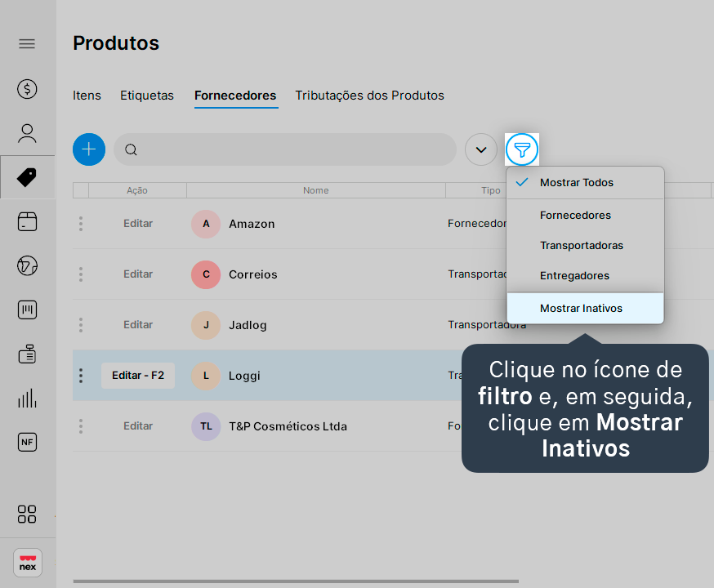The width and height of the screenshot is (714, 588).
Task: Click the T&P Cosméticos Ltda name
Action: (288, 426)
